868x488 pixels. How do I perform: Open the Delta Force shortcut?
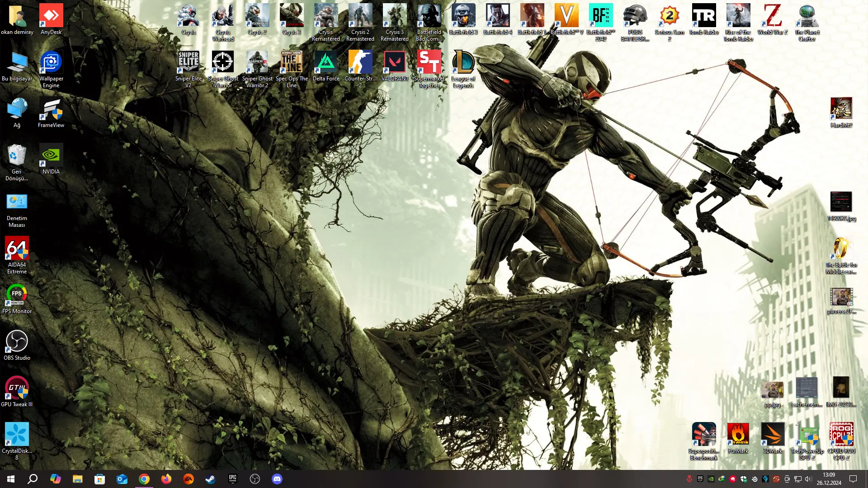click(x=326, y=66)
